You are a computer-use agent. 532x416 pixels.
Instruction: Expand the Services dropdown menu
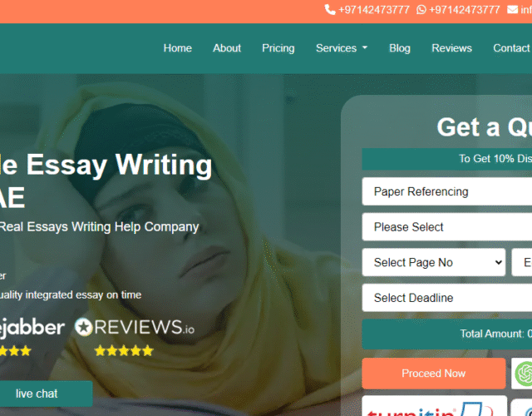click(x=342, y=48)
